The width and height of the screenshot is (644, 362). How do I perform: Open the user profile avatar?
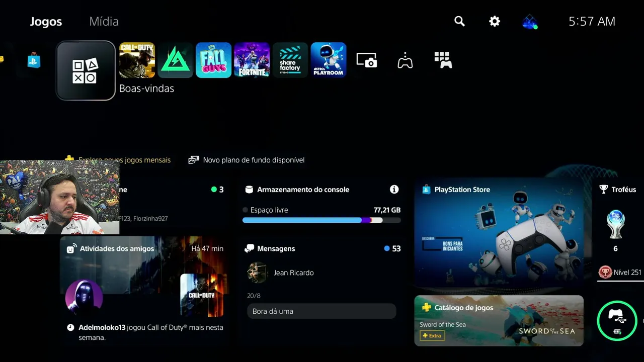(x=529, y=22)
